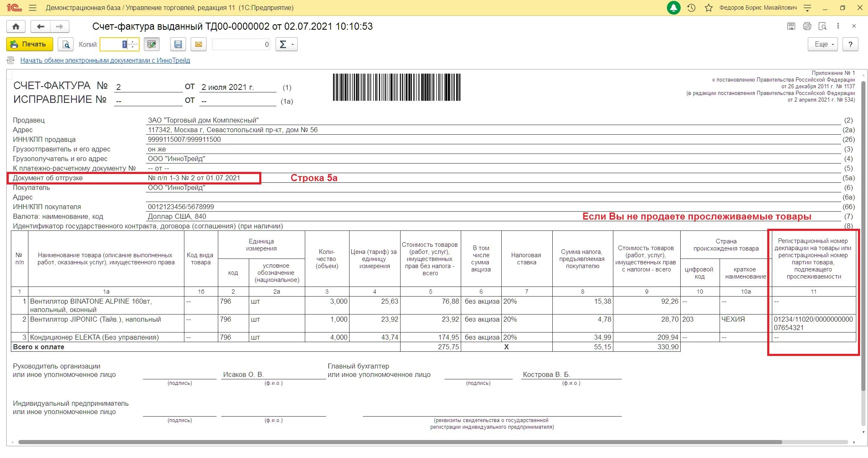Decrease copies with spinner down arrow
Image resolution: width=868 pixels, height=458 pixels.
133,47
